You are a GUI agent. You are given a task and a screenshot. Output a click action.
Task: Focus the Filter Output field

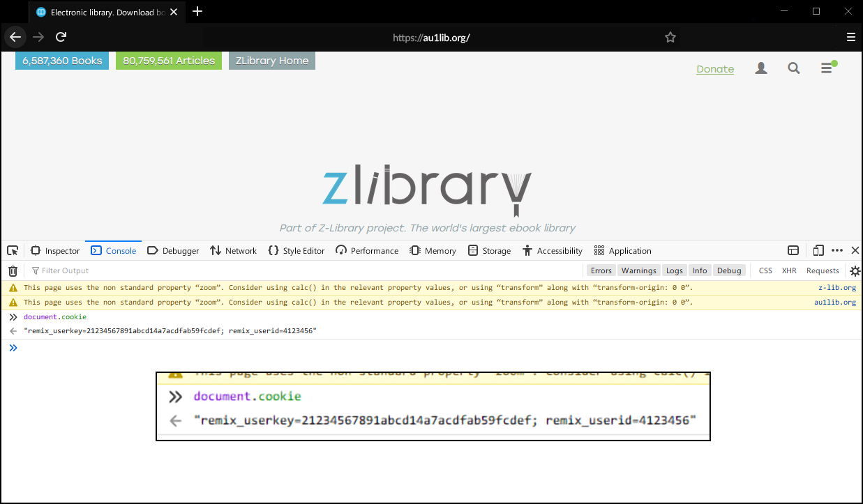(x=303, y=270)
